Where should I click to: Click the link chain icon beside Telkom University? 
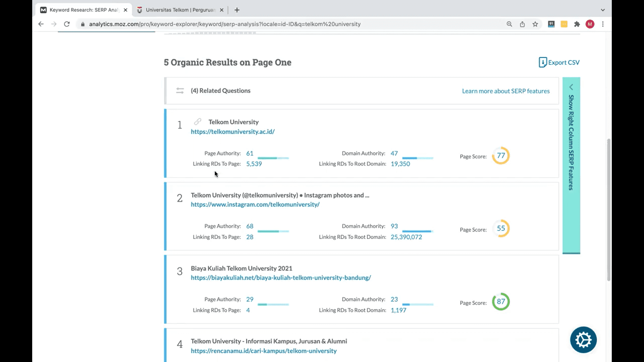198,121
